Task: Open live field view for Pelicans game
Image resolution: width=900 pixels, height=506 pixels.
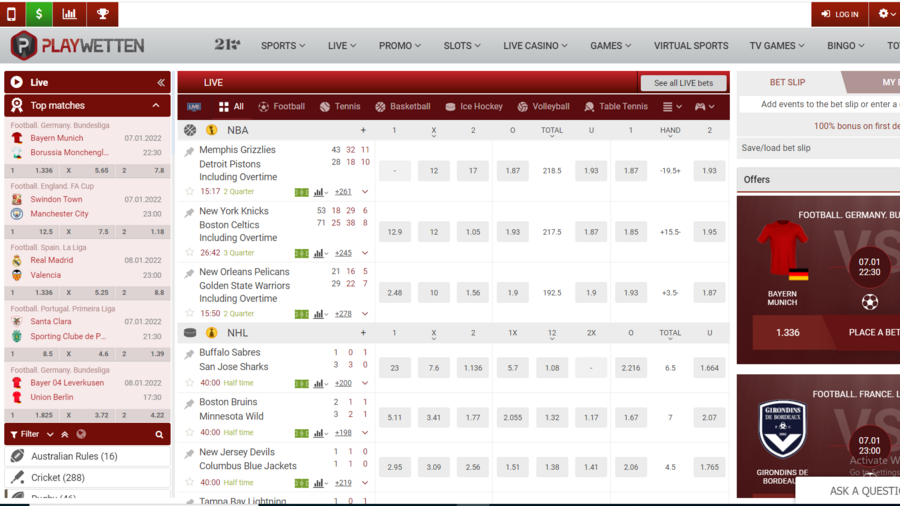Action: coord(301,314)
